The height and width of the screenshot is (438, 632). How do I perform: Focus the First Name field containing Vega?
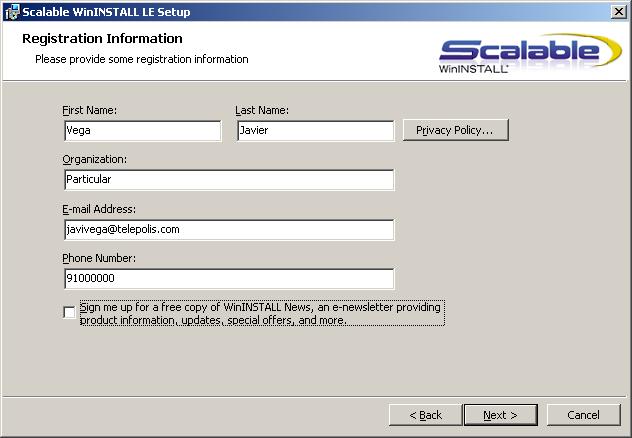coord(142,130)
